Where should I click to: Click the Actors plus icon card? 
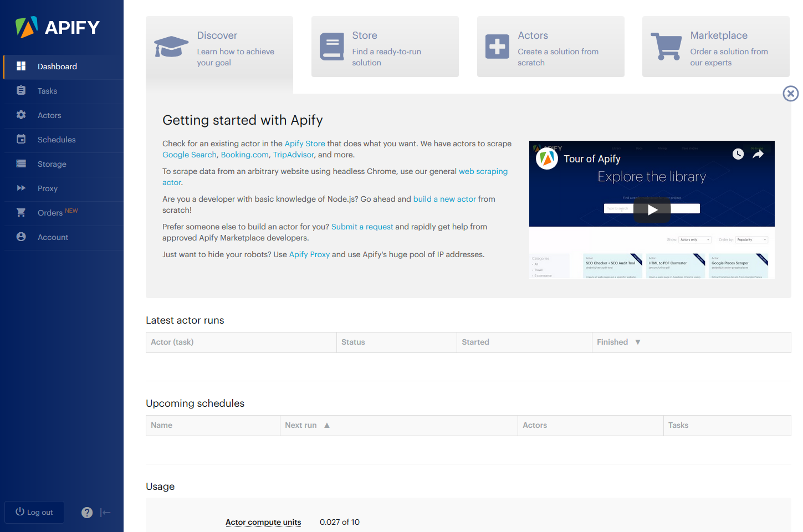click(497, 47)
